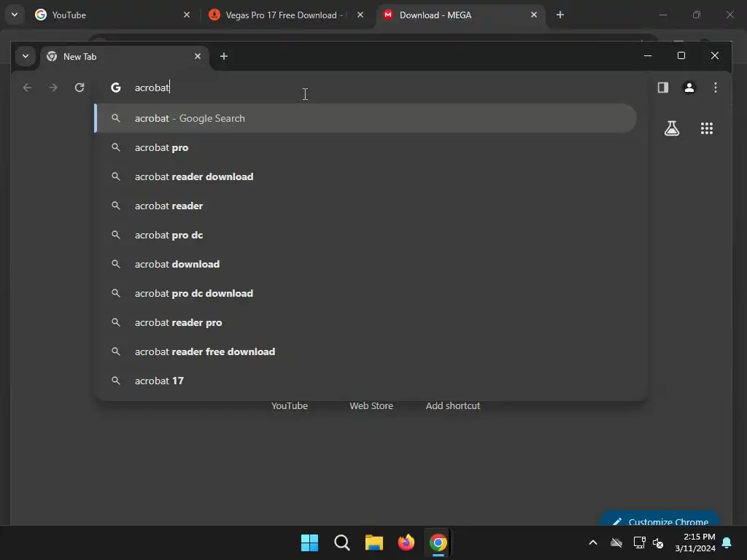Screen dimensions: 747x560
Task: Open tab search dropdown in background window
Action: point(15,15)
